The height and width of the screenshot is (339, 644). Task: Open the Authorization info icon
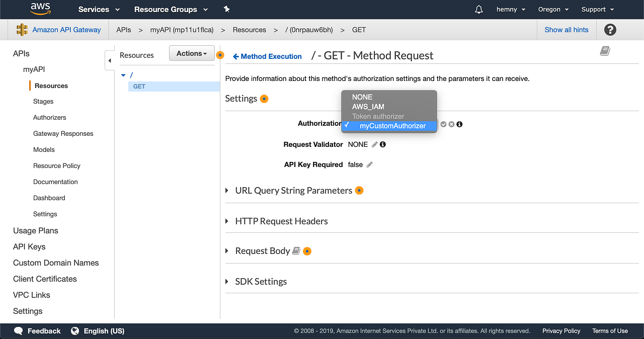point(459,124)
